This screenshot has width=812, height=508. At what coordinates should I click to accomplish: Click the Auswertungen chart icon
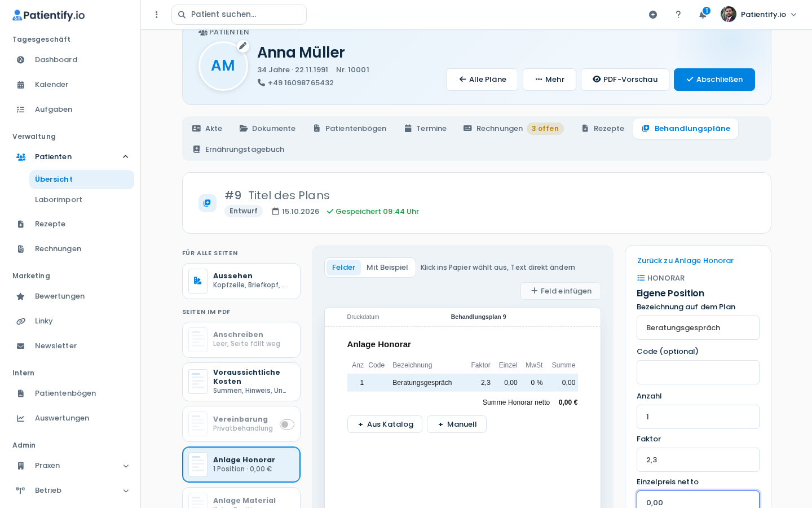point(21,418)
